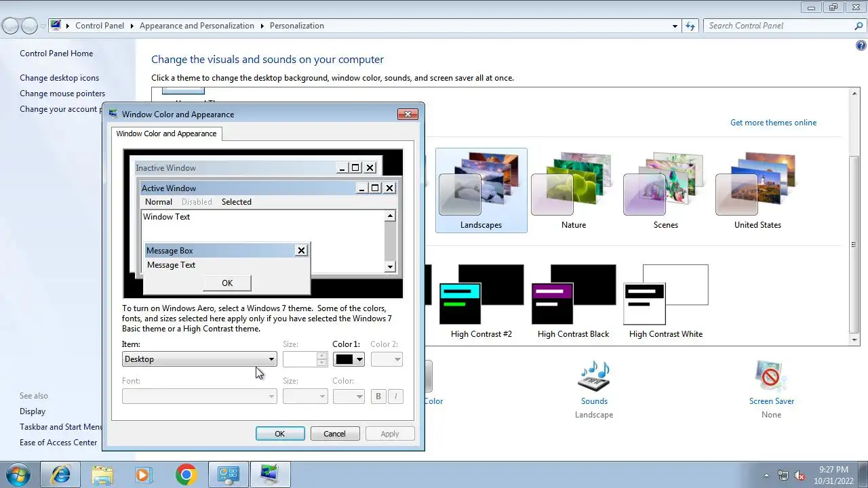The image size is (868, 488).
Task: Click Change desktop icons link
Action: click(59, 78)
